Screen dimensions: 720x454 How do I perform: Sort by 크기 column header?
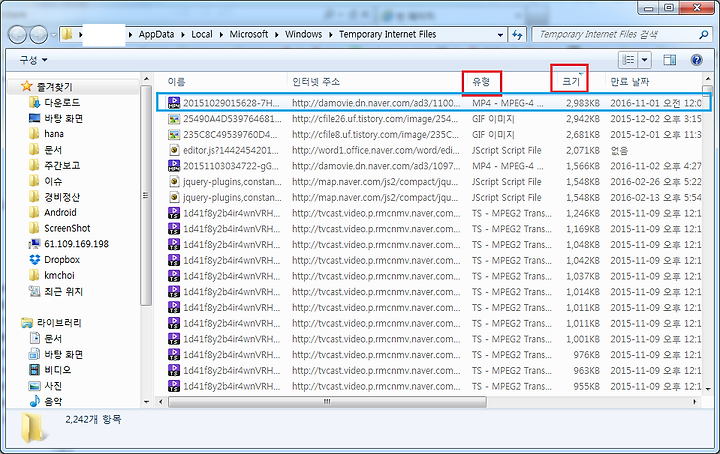point(571,82)
